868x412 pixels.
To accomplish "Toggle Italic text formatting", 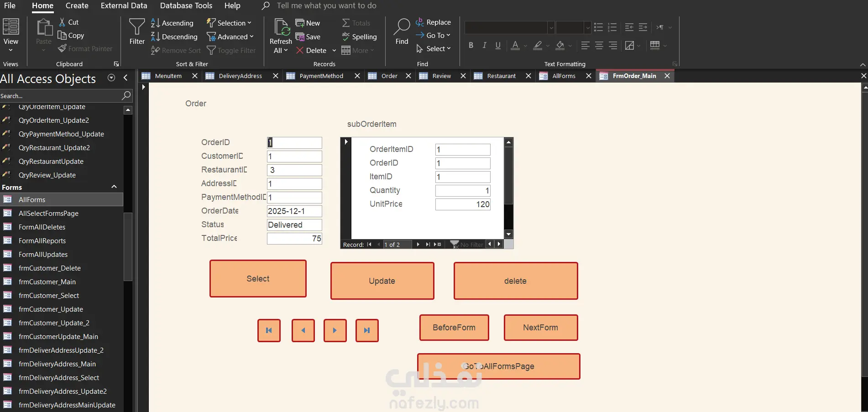I will pyautogui.click(x=485, y=45).
